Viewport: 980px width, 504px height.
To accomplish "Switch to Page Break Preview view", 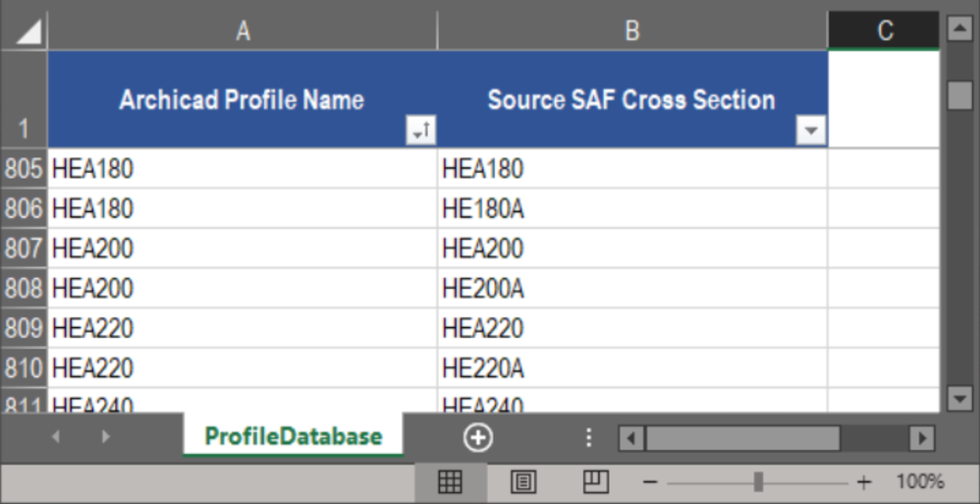I will [596, 481].
